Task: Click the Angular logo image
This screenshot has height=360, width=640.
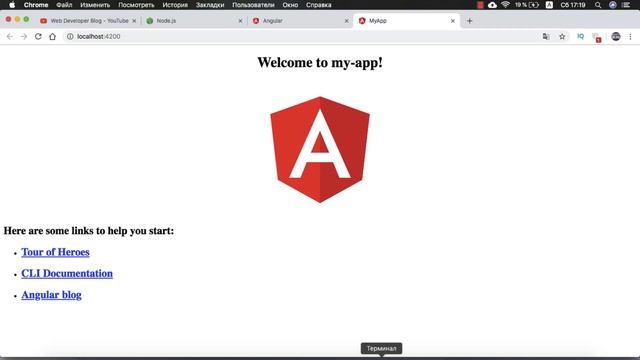Action: 320,149
